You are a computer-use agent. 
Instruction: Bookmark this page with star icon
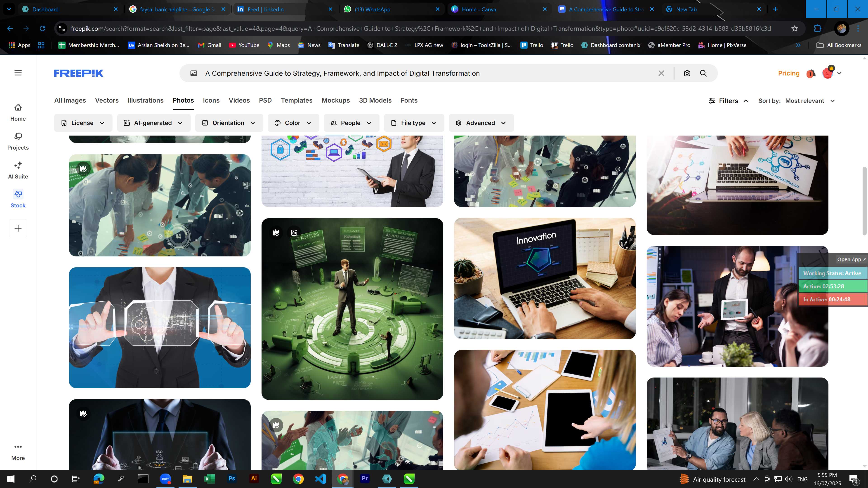pos(795,29)
